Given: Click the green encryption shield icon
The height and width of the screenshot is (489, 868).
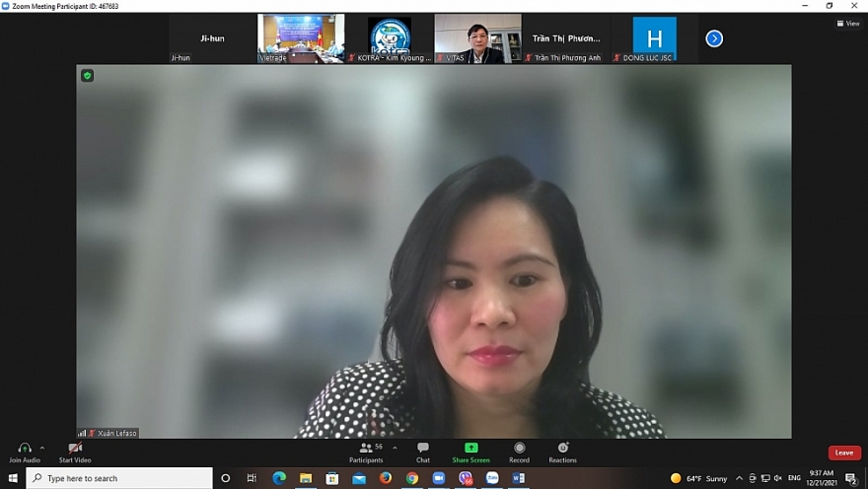Looking at the screenshot, I should [87, 76].
